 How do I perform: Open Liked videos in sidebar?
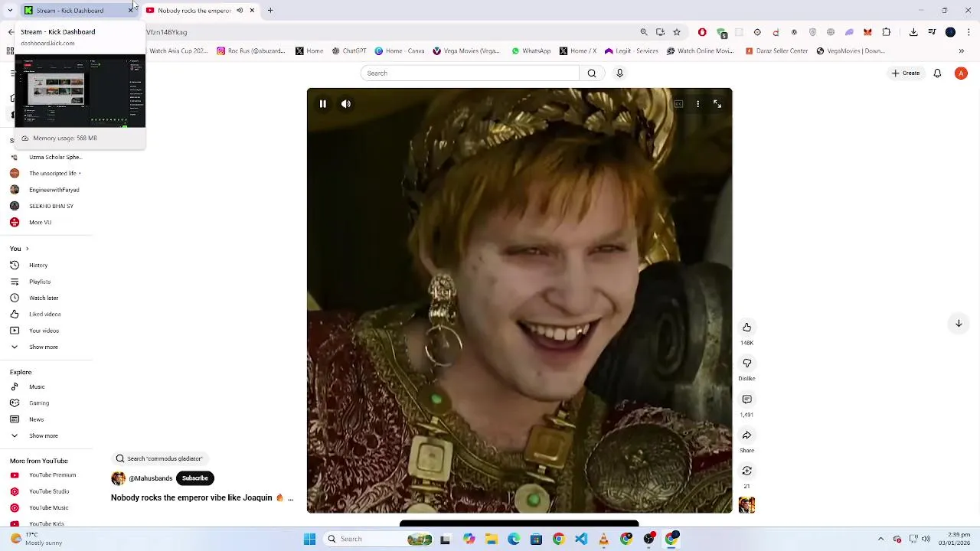tap(44, 315)
